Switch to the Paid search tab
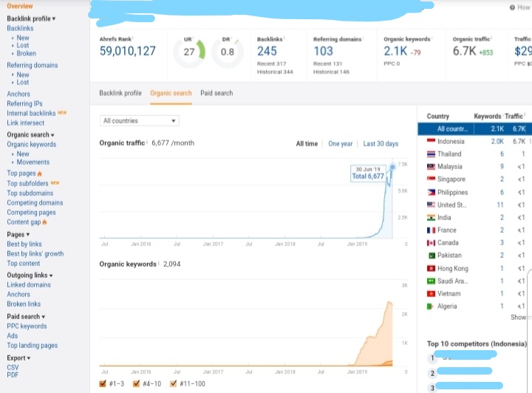This screenshot has width=532, height=393. click(216, 93)
